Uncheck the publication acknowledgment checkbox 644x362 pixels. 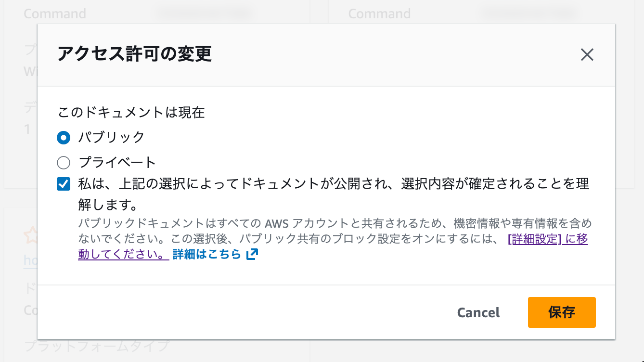[x=63, y=183]
